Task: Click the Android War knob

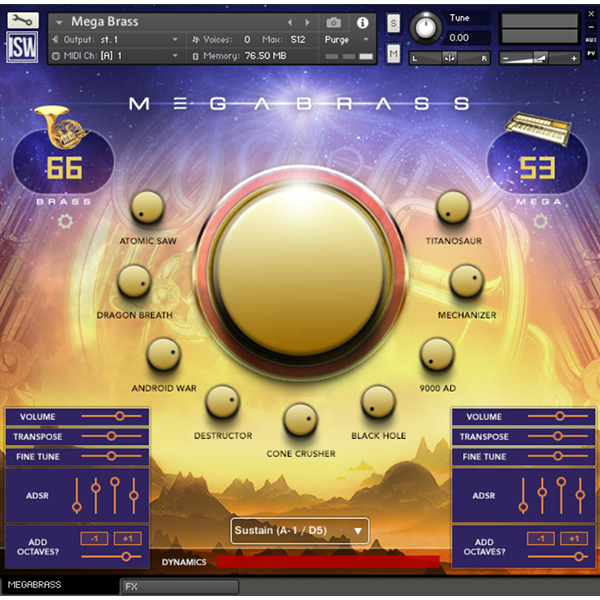Action: (x=164, y=354)
